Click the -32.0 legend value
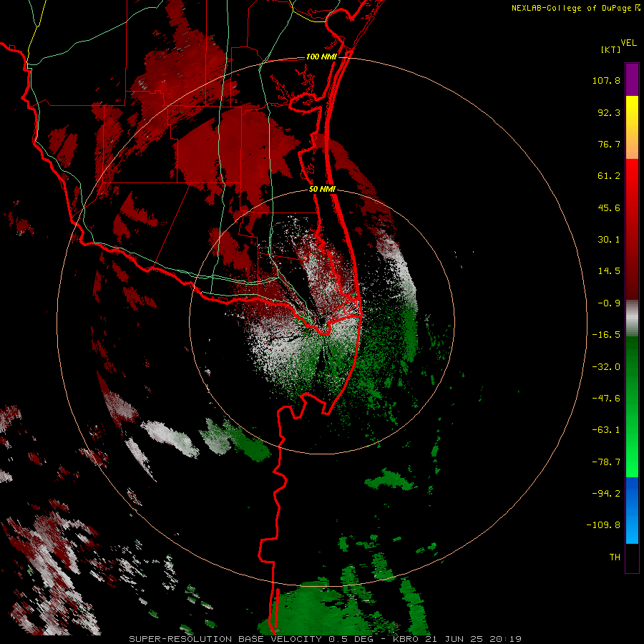644x644 pixels. point(606,367)
